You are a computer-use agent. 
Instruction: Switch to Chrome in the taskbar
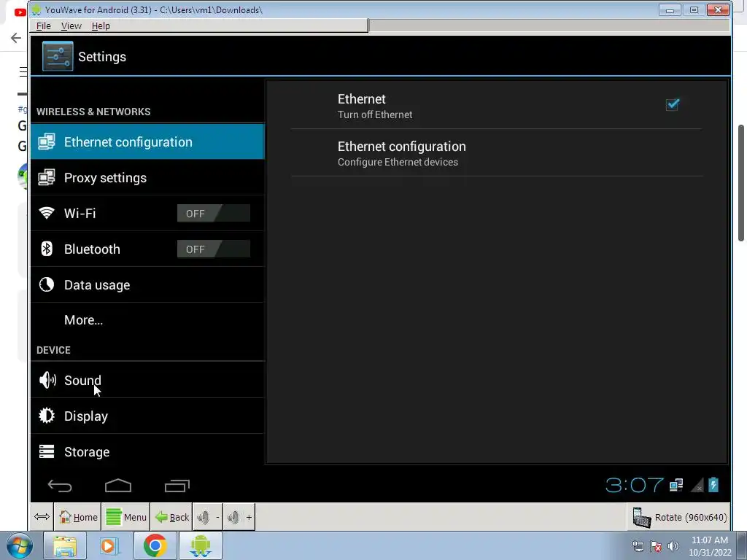(155, 545)
